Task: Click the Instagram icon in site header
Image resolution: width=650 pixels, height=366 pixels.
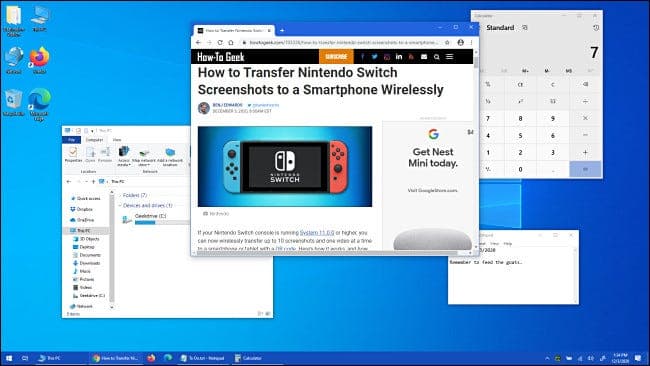Action: tap(387, 57)
